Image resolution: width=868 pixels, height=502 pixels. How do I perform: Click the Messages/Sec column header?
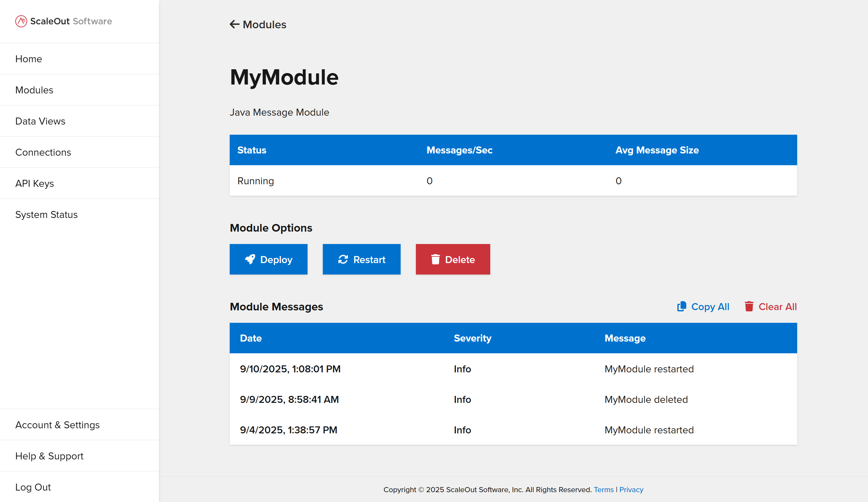pos(459,150)
